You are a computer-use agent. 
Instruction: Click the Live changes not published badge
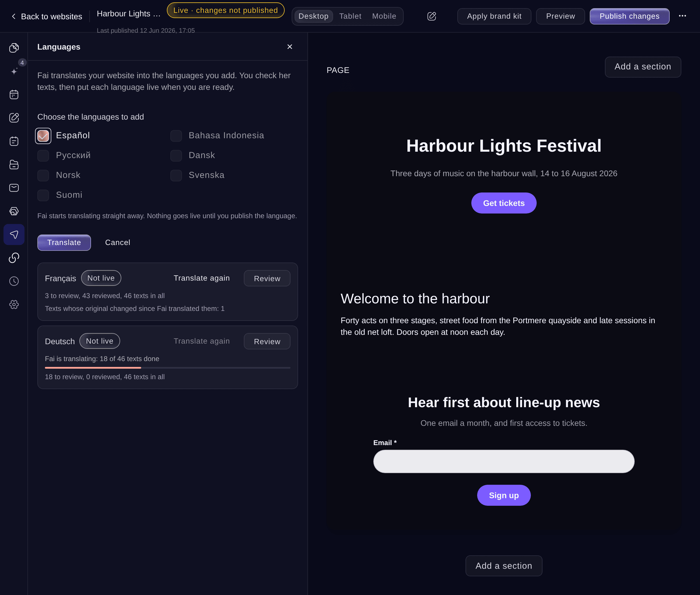point(225,10)
